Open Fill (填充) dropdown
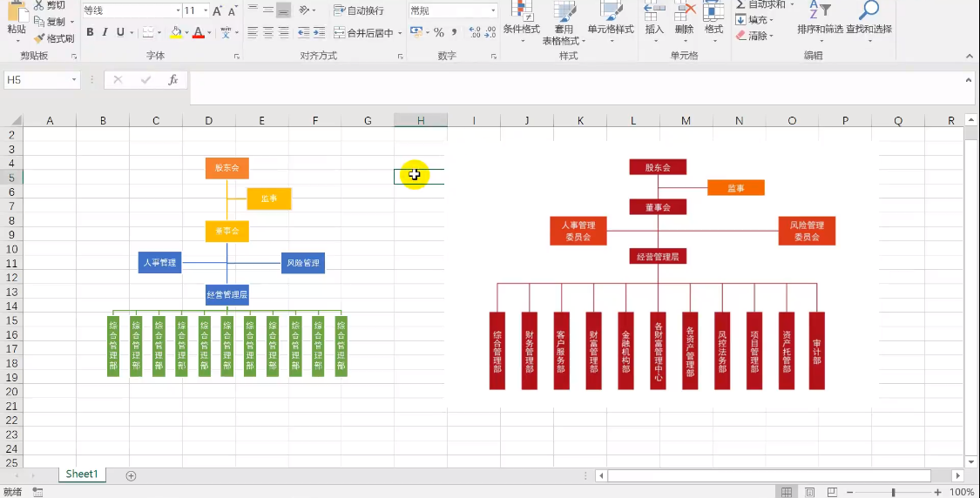980x498 pixels. click(x=755, y=20)
